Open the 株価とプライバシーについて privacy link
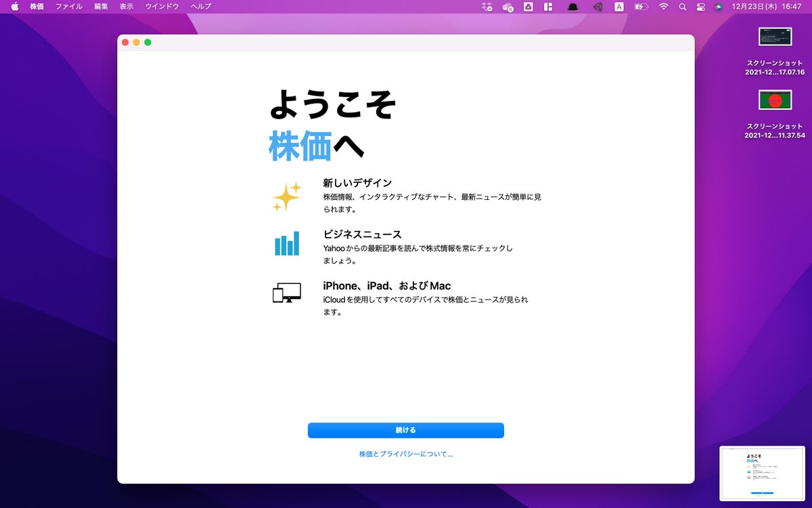 [x=406, y=454]
